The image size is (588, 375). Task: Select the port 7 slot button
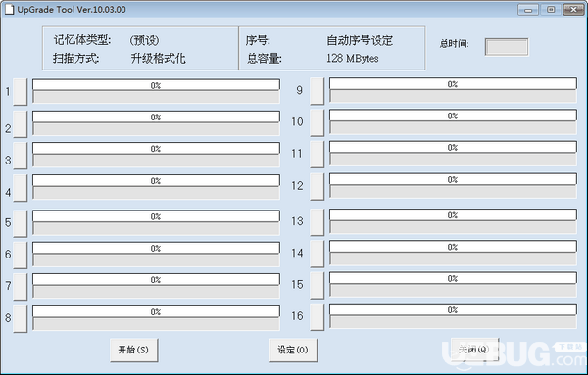pyautogui.click(x=21, y=286)
